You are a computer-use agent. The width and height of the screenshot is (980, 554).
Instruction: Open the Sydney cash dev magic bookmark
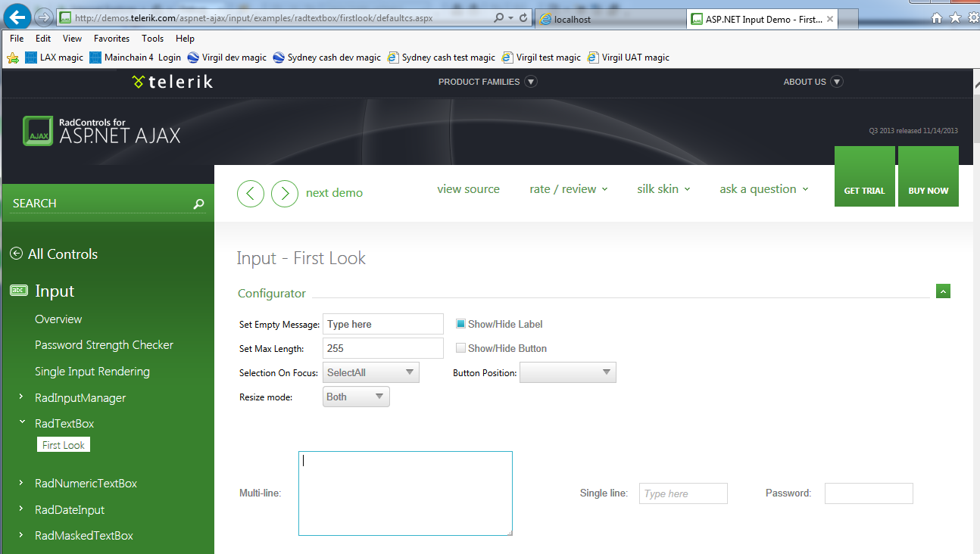click(x=327, y=58)
